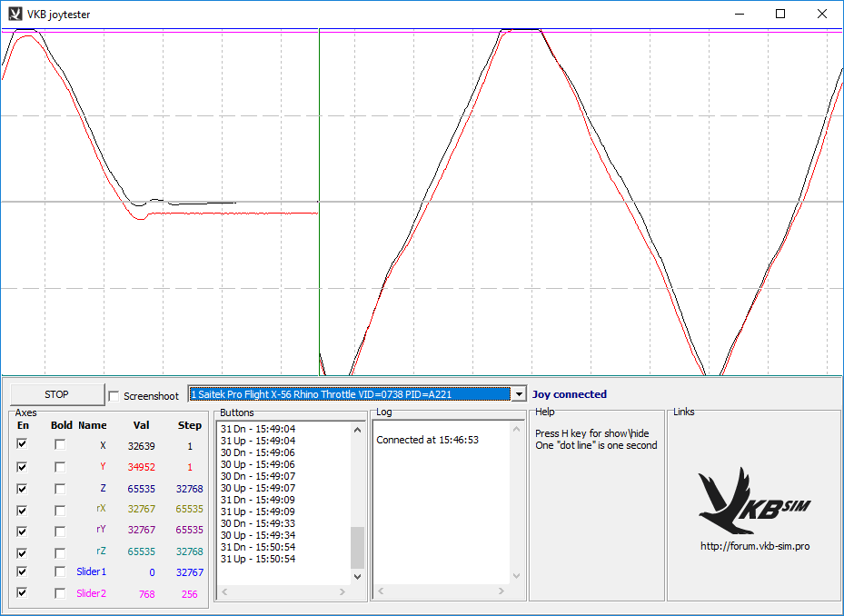844x616 pixels.
Task: Uncheck the Slider2 axis enable box
Action: 23,592
